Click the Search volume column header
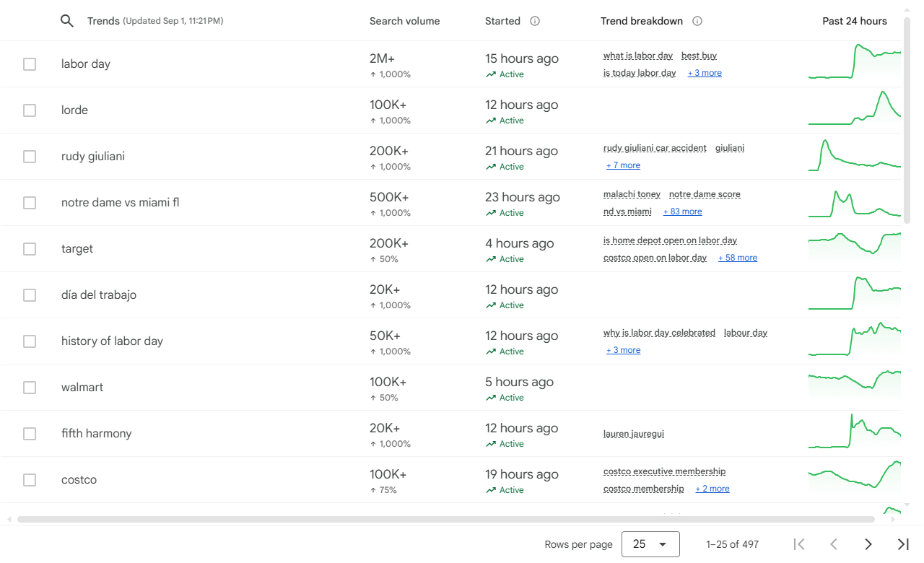This screenshot has height=563, width=924. coord(404,21)
